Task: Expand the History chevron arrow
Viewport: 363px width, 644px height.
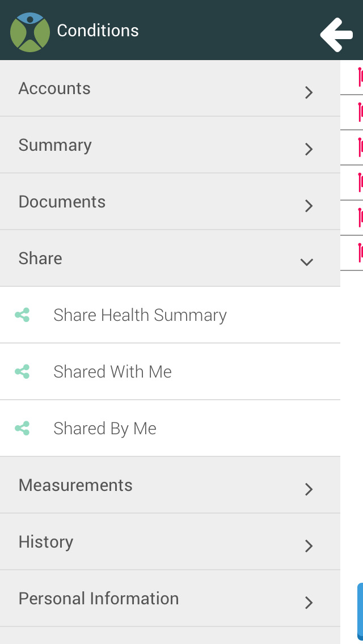Action: pos(309,546)
